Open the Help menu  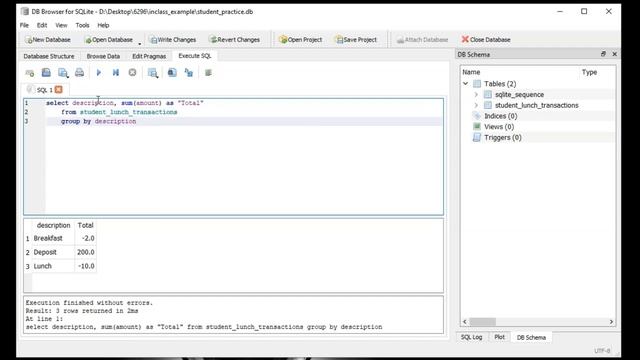click(103, 25)
